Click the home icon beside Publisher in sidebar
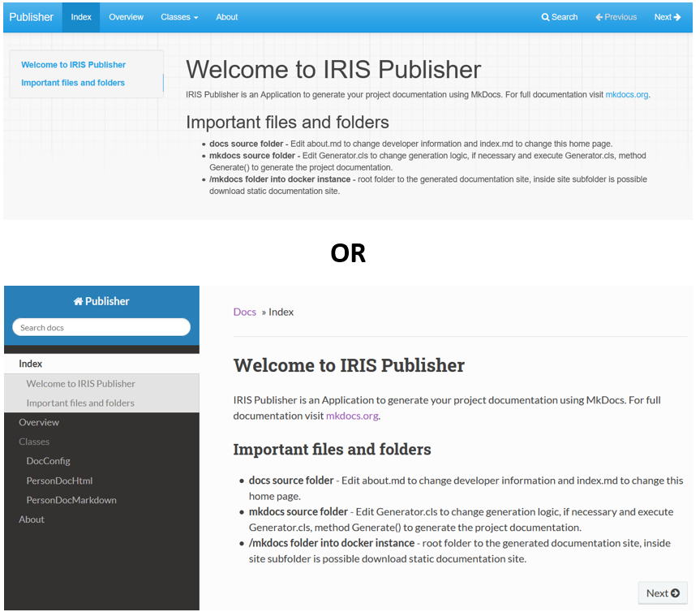Image resolution: width=700 pixels, height=612 pixels. (x=78, y=301)
